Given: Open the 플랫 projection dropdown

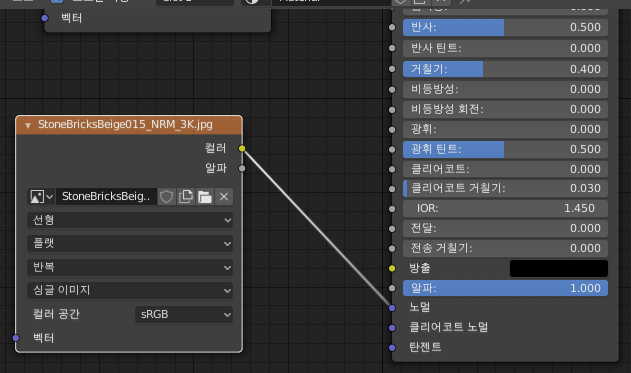Looking at the screenshot, I should [x=130, y=243].
